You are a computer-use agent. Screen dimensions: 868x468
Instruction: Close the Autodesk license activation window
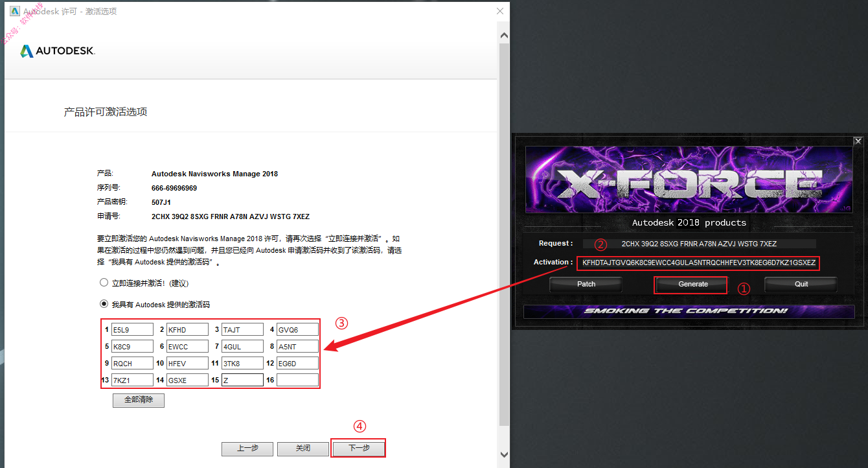[x=500, y=11]
